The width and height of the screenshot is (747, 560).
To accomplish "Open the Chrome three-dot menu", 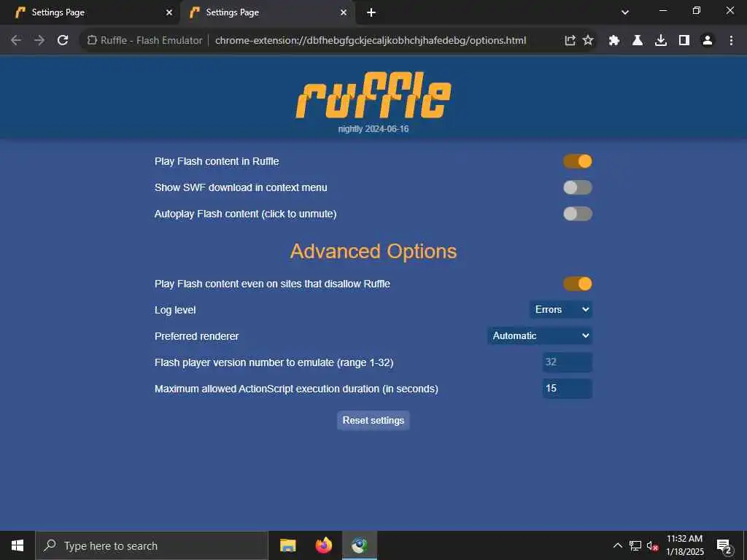I will [x=731, y=41].
